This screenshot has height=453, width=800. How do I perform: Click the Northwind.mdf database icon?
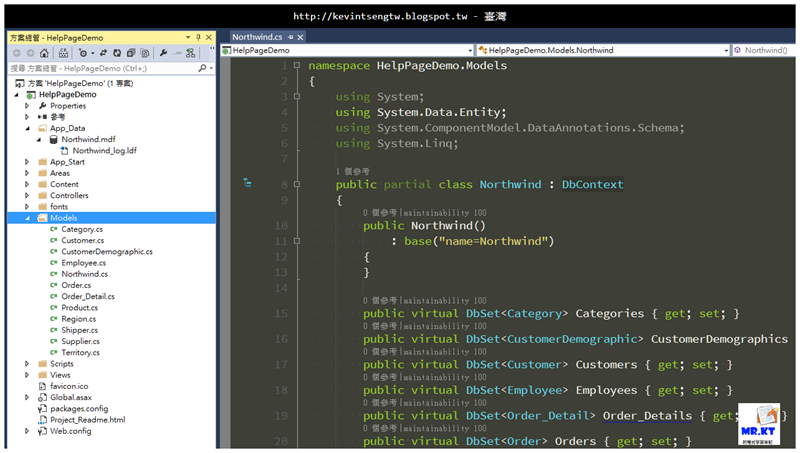(54, 139)
